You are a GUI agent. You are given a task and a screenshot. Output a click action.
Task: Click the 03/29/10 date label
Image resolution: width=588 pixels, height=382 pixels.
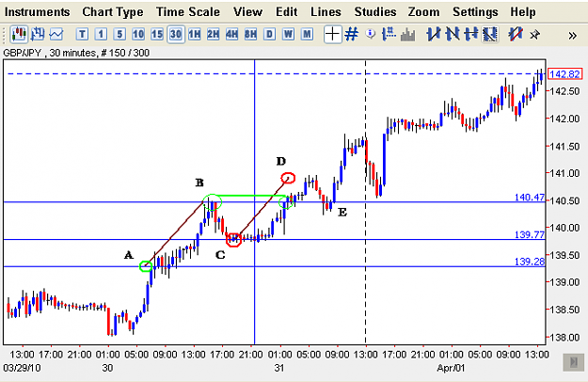(x=22, y=368)
